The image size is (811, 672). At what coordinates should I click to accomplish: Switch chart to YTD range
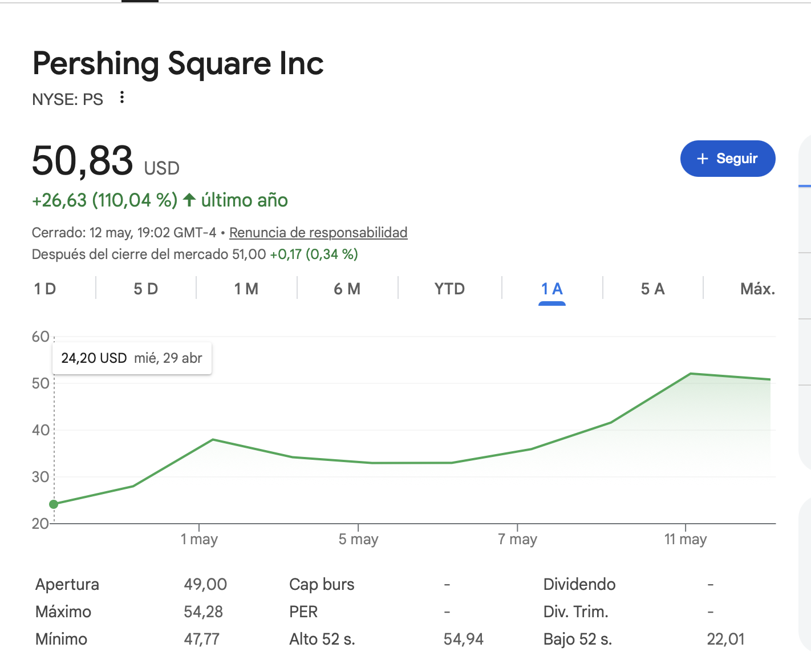[449, 289]
